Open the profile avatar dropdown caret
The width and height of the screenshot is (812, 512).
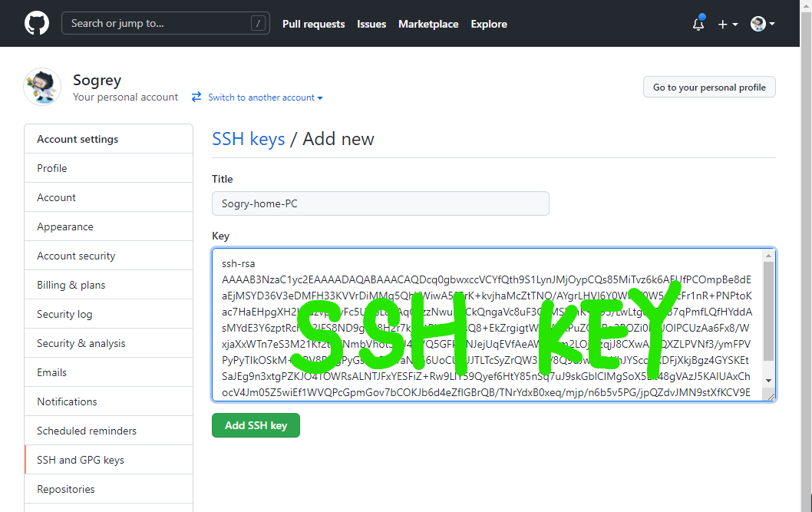771,24
